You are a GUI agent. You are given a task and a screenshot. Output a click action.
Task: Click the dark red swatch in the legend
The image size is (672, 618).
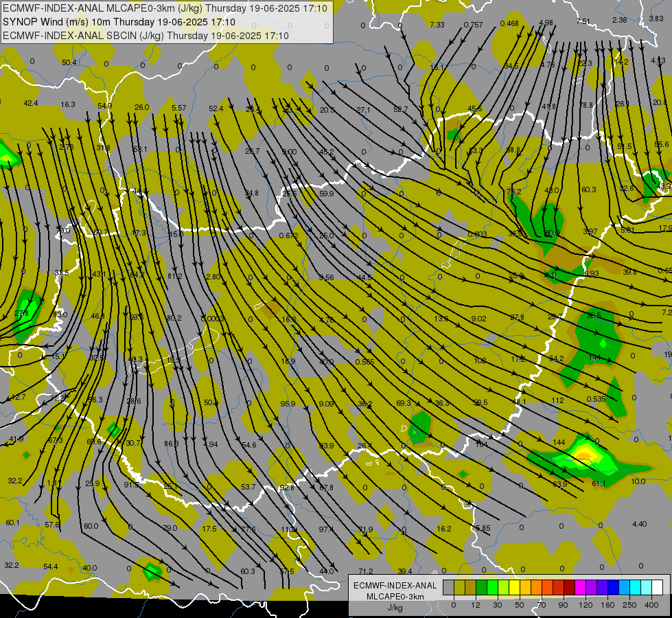[x=569, y=588]
